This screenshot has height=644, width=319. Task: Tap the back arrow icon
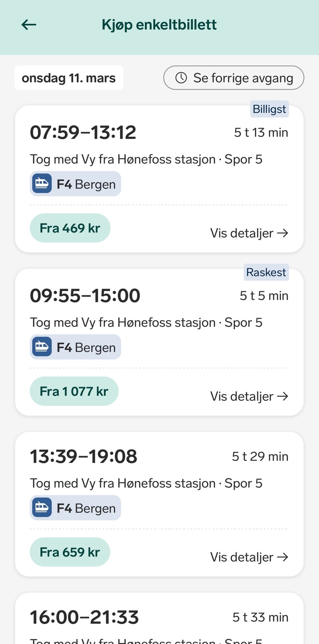tap(29, 25)
